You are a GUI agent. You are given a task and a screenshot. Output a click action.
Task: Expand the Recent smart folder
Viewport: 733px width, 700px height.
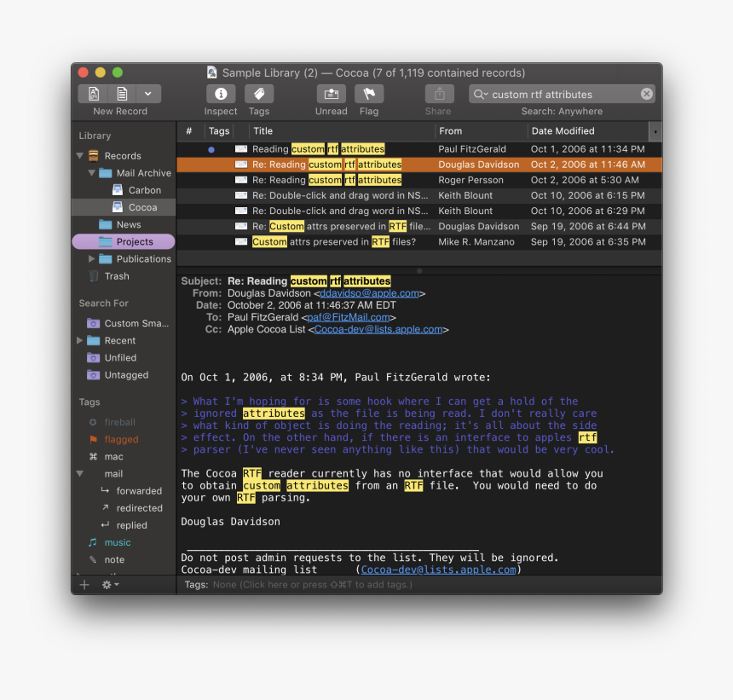(x=80, y=340)
